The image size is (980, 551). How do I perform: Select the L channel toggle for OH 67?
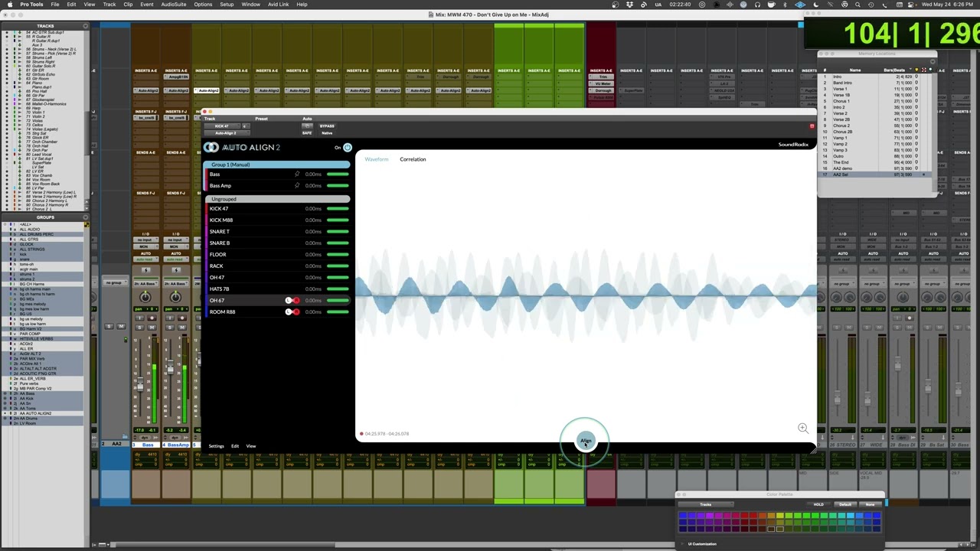(289, 301)
